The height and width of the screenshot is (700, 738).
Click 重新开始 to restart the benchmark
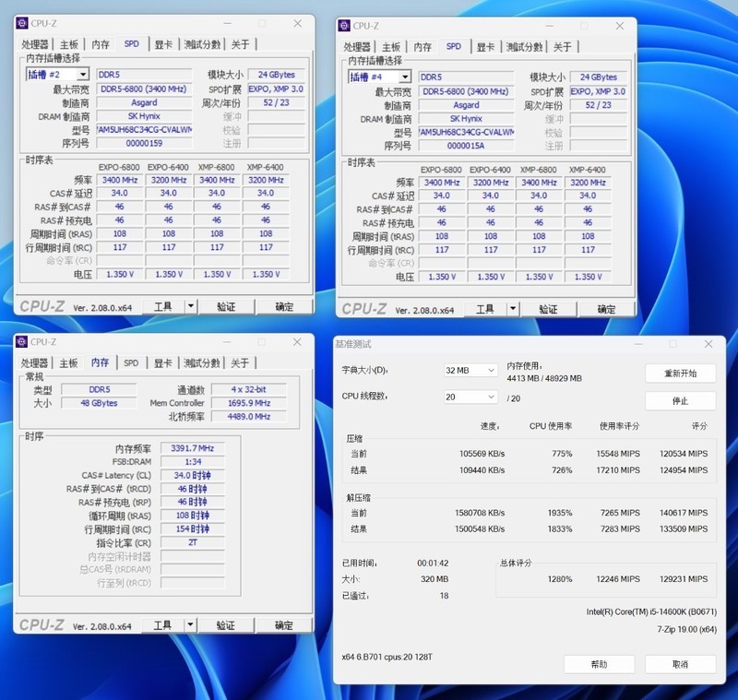coord(679,373)
